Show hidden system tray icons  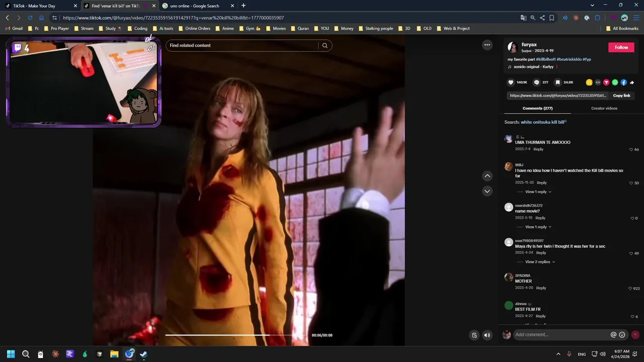point(558,354)
